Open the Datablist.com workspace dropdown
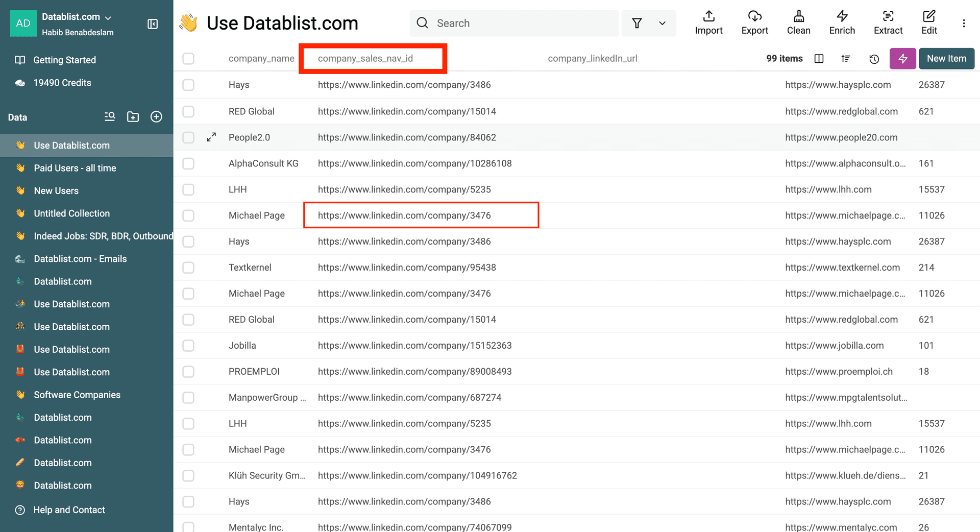Image resolution: width=980 pixels, height=532 pixels. (76, 16)
